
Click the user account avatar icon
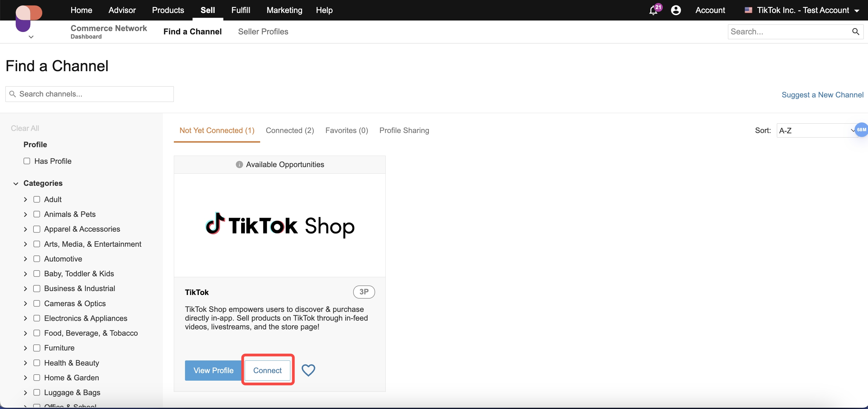coord(676,11)
